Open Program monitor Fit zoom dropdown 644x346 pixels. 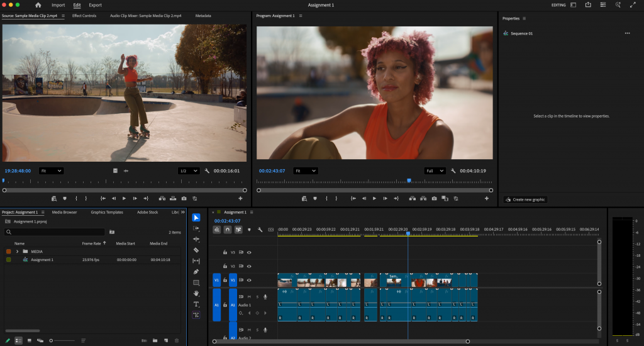coord(306,170)
